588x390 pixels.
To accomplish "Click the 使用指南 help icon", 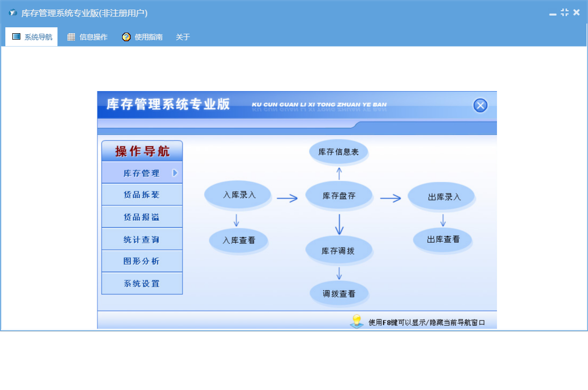I will click(x=126, y=37).
